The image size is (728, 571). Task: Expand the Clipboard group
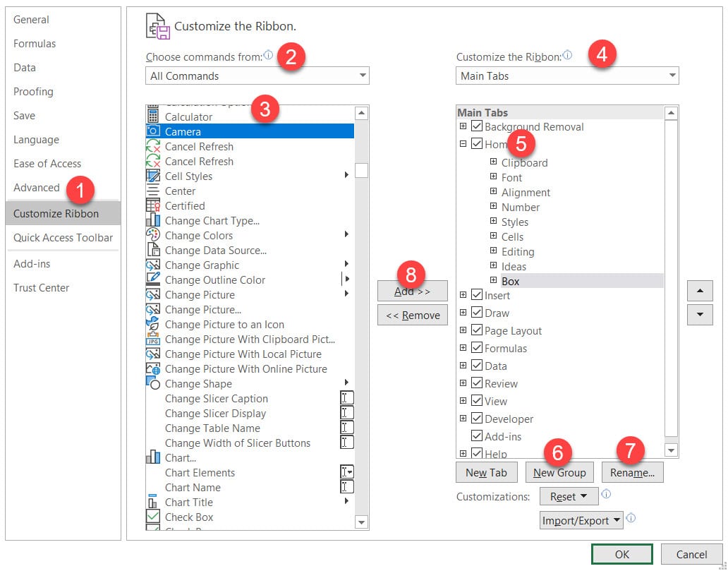[494, 162]
